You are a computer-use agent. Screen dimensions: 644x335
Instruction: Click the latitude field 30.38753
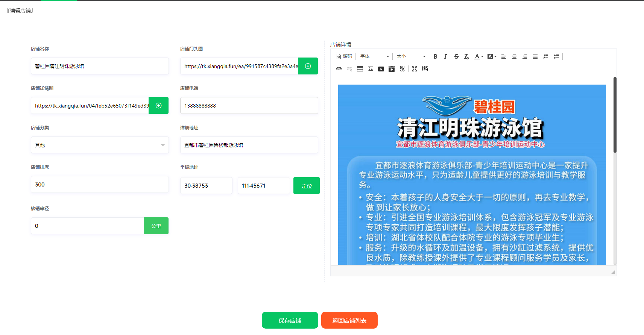click(206, 186)
